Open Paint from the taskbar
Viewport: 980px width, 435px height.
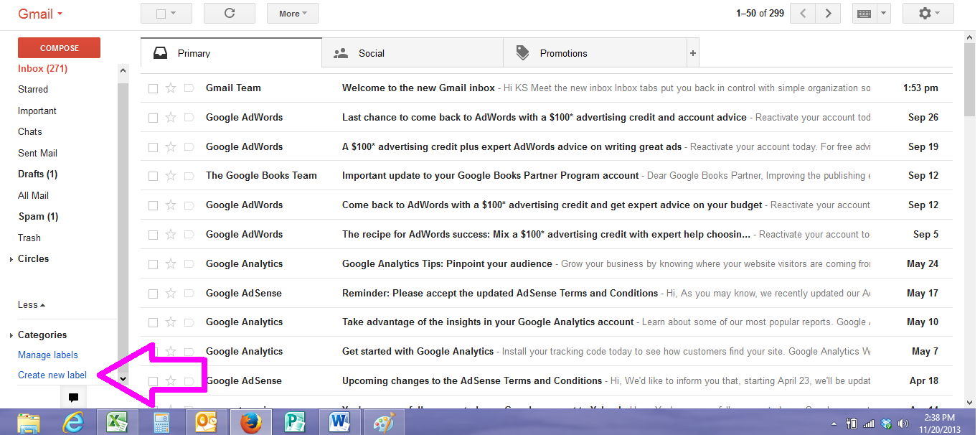click(384, 423)
